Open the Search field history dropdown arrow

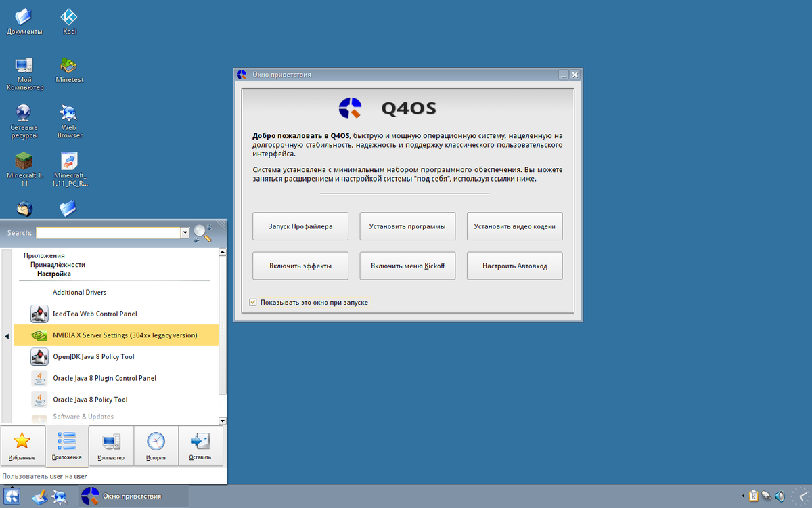[x=185, y=233]
